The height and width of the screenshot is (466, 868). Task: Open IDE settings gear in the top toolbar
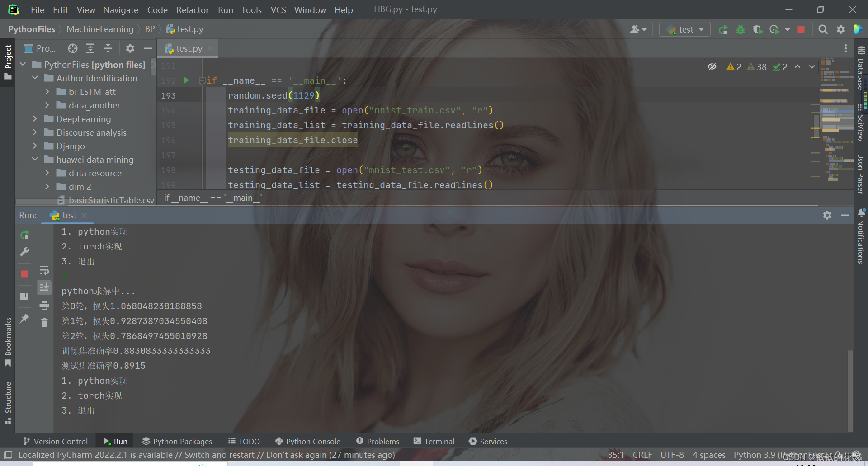coord(841,29)
